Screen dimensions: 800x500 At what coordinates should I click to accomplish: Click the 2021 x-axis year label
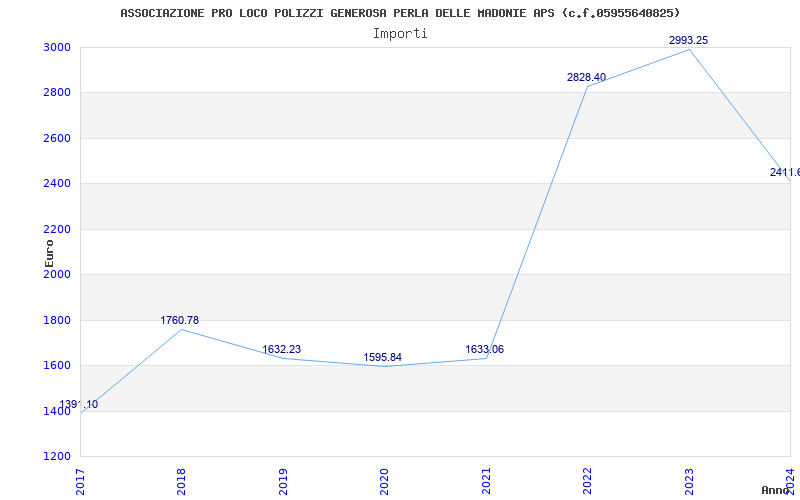pyautogui.click(x=486, y=482)
